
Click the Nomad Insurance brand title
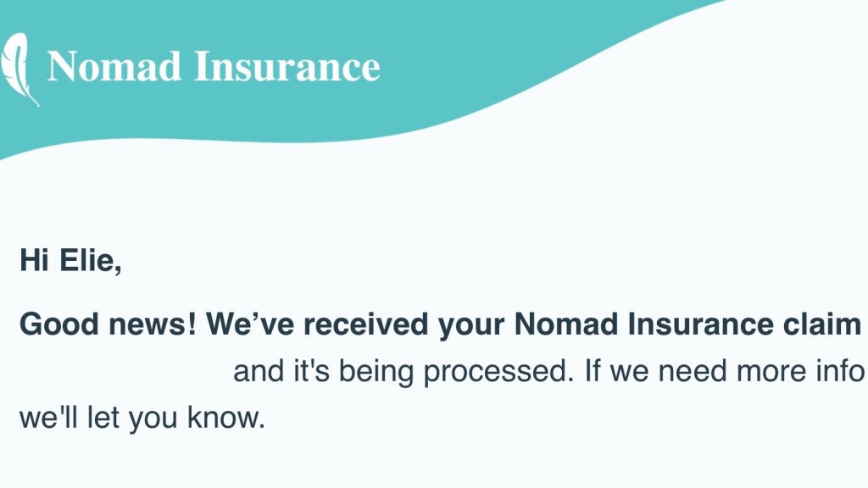point(213,66)
